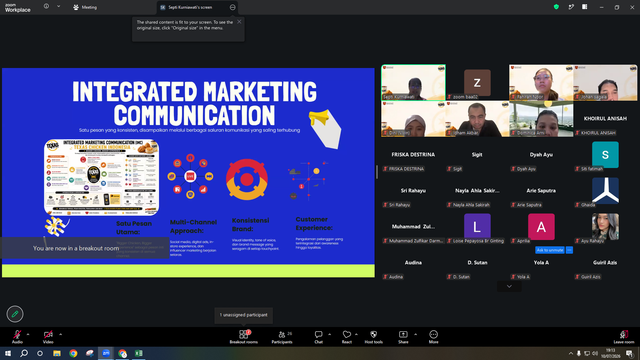This screenshot has height=360, width=640.
Task: Click the panel divider handle beside shared screen
Action: (x=377, y=172)
